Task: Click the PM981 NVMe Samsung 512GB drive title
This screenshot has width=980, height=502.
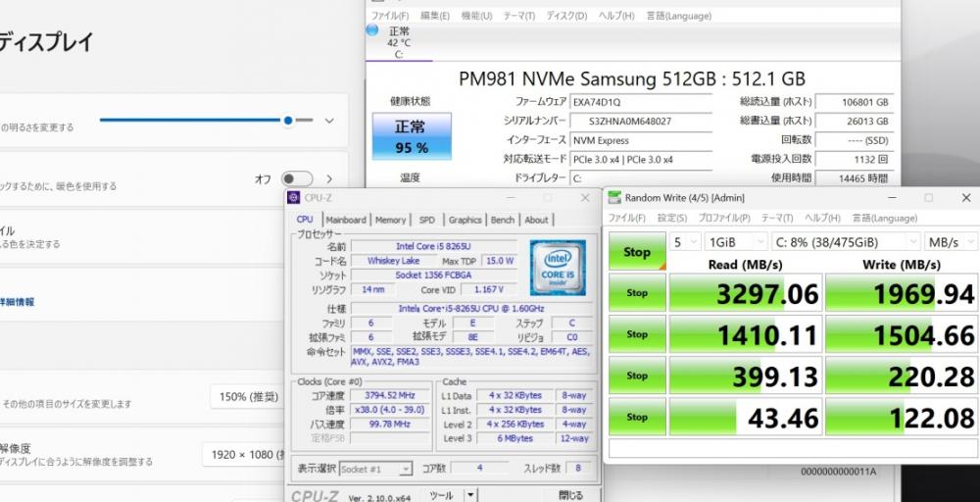Action: (x=632, y=78)
